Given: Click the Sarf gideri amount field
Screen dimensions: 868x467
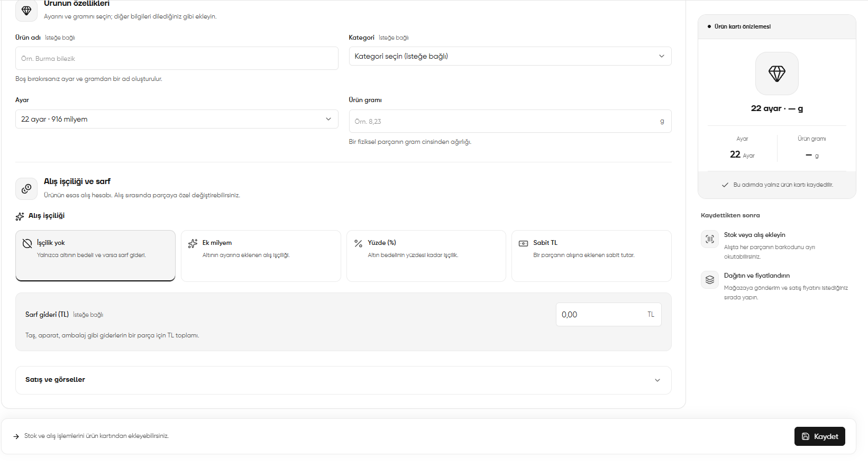Looking at the screenshot, I should pos(608,315).
